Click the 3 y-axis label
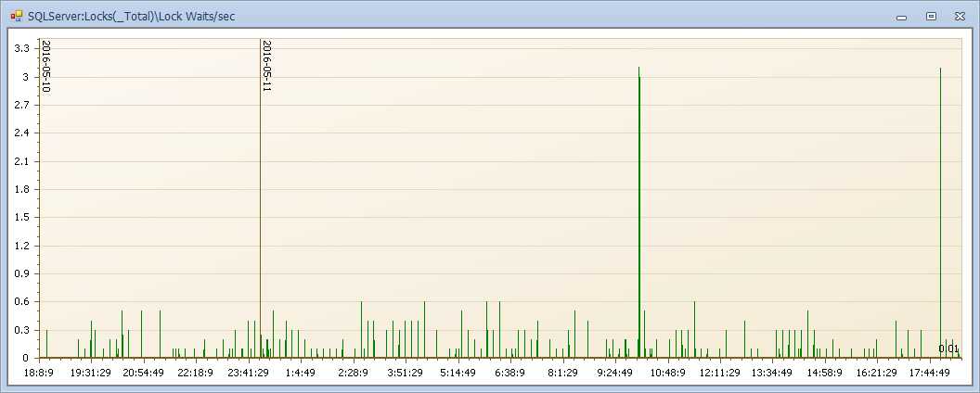The image size is (980, 393). pyautogui.click(x=26, y=77)
